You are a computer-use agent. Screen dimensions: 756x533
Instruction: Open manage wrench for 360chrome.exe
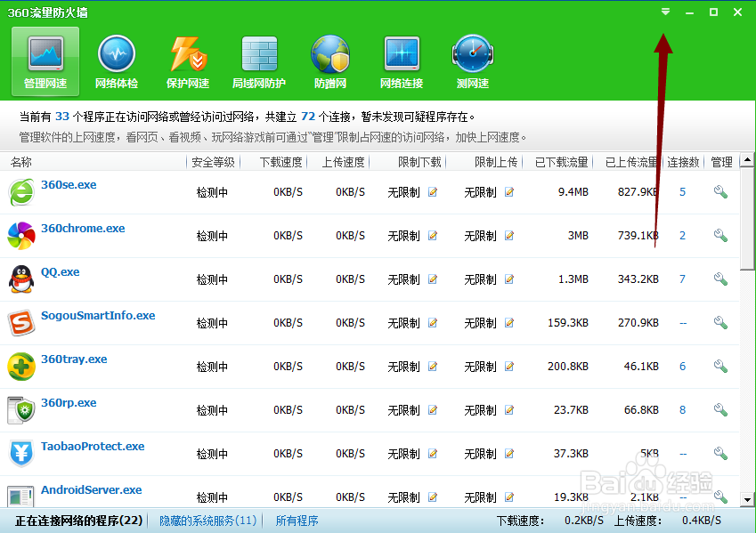tap(720, 236)
